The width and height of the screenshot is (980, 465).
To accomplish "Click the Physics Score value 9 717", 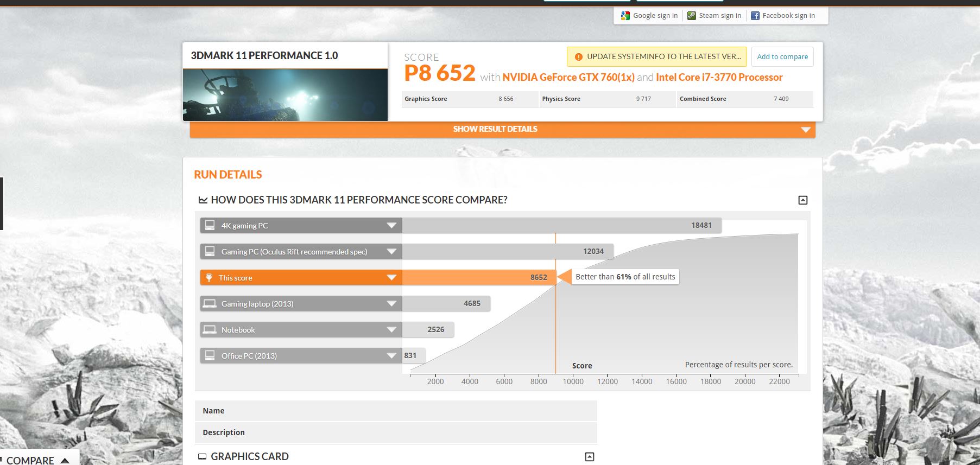I will tap(643, 99).
